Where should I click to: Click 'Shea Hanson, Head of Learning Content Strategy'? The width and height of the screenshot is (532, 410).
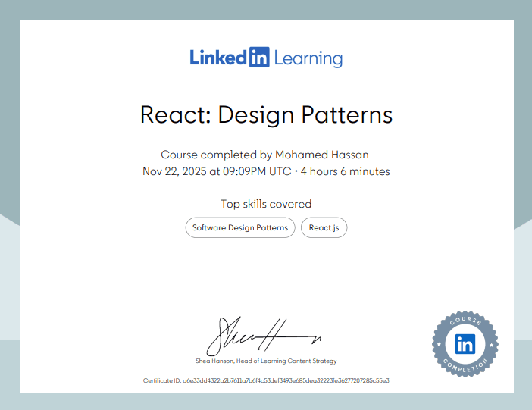tap(266, 361)
